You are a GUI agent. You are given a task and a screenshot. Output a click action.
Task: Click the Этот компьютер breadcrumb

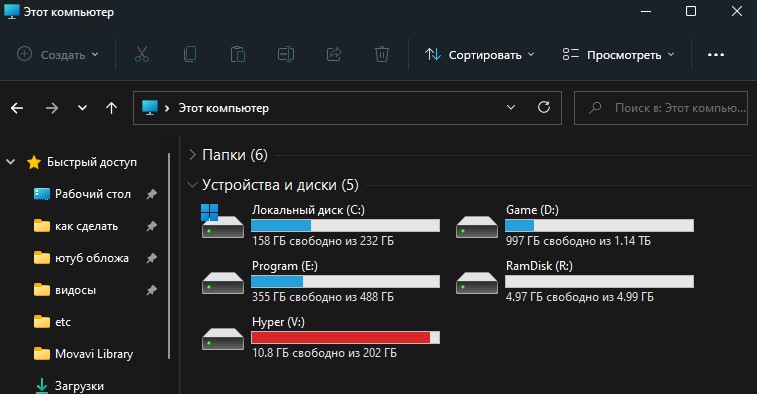tap(224, 108)
